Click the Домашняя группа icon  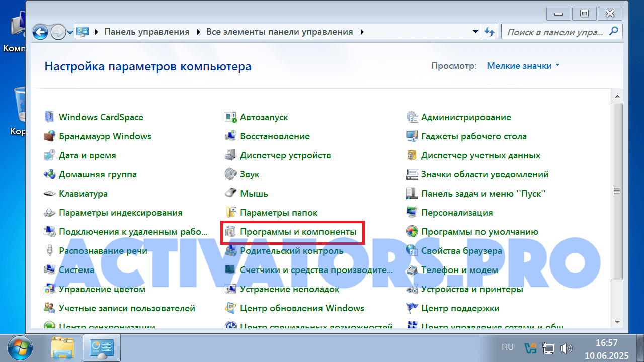coord(49,174)
